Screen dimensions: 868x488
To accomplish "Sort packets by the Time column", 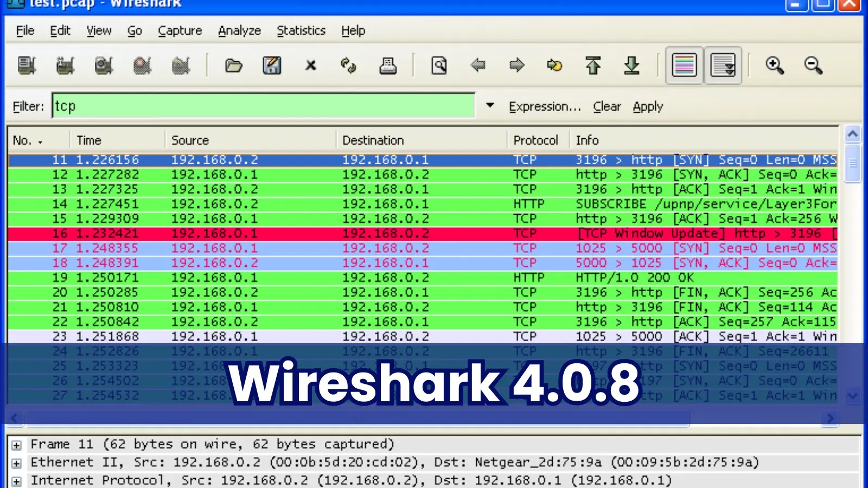I will point(118,140).
